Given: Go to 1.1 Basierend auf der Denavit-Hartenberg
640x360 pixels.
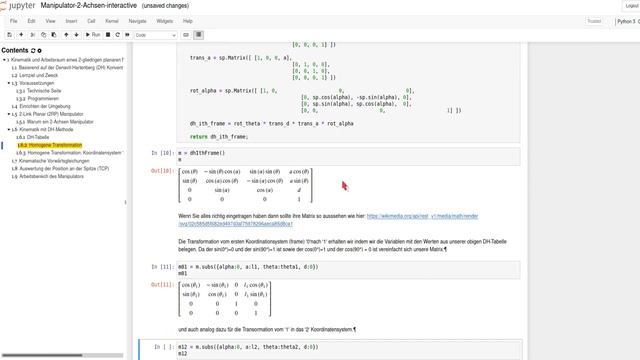Looking at the screenshot, I should (x=67, y=68).
